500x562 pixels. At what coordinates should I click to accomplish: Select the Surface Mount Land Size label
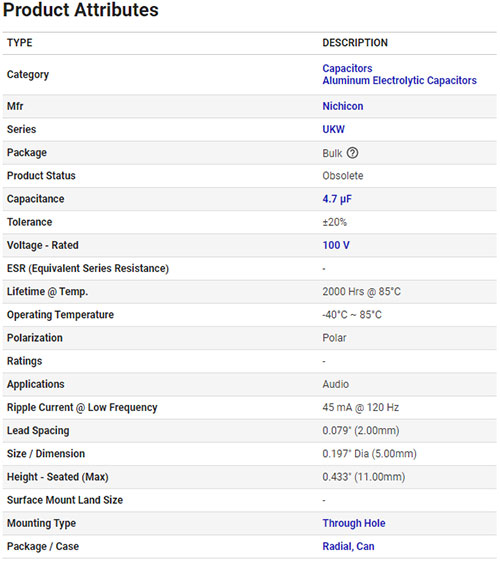pyautogui.click(x=65, y=500)
